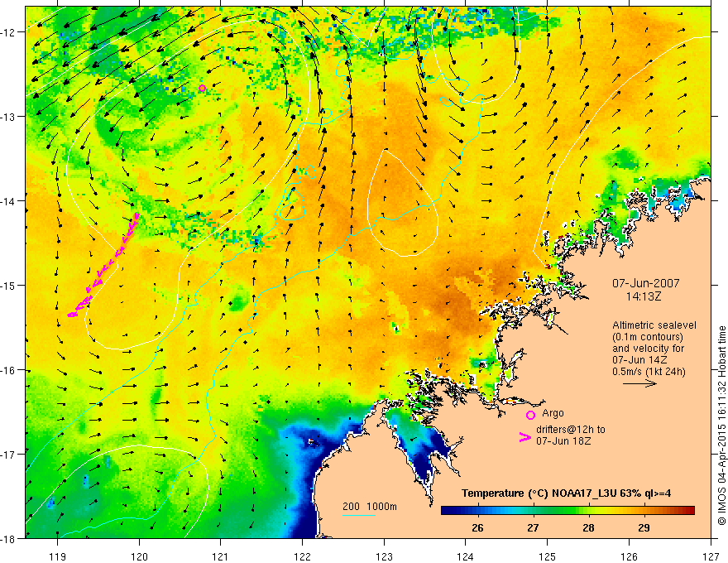Click the latitude label -17
Screen dimensions: 728x563
click(9, 454)
